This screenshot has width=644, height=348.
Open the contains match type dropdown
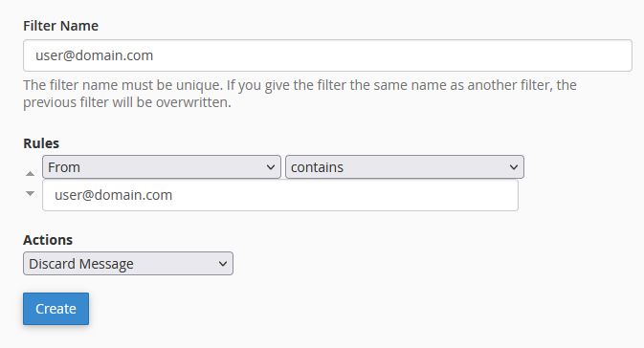405,167
